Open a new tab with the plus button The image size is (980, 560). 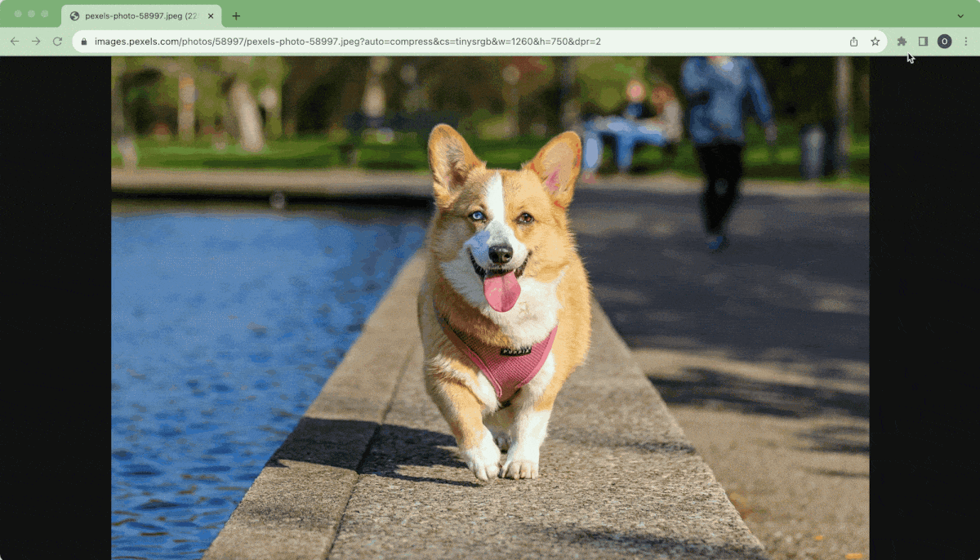click(x=236, y=16)
